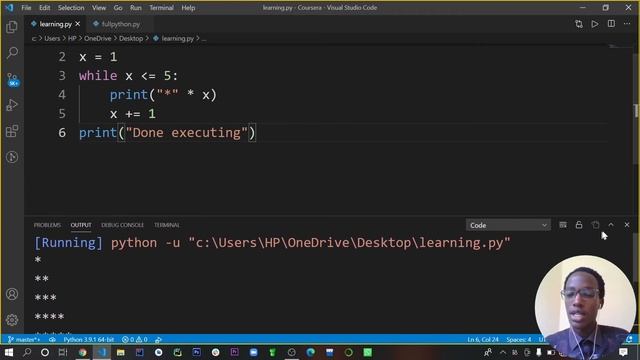The image size is (640, 360).
Task: Open the Manage gear icon
Action: 12,320
